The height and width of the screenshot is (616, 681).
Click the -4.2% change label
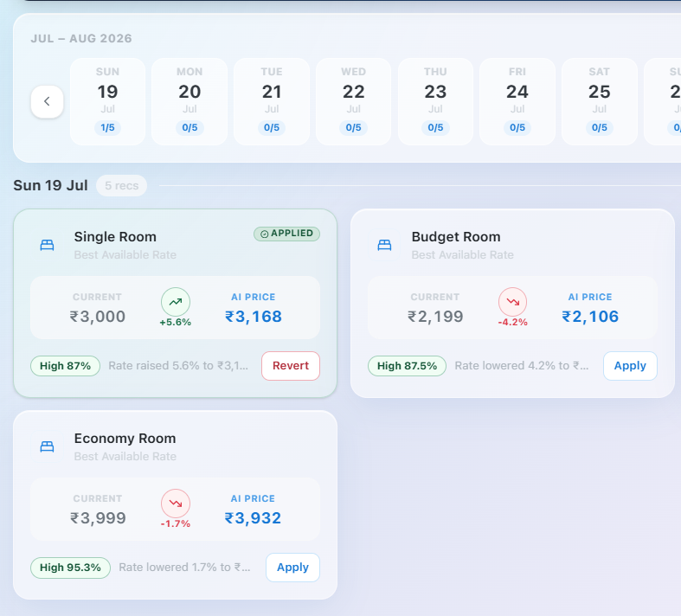click(x=513, y=322)
